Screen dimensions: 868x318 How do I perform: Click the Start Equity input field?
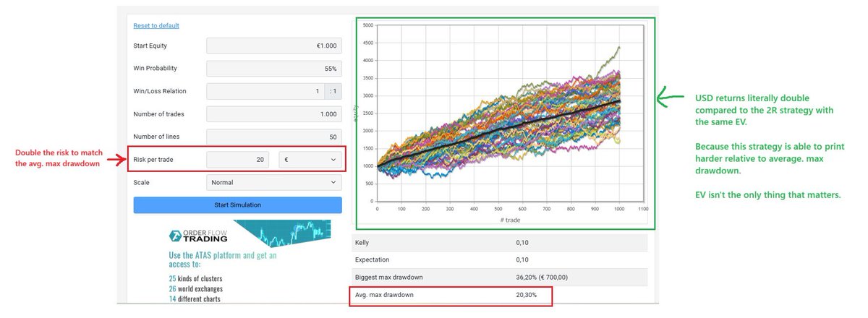point(274,46)
